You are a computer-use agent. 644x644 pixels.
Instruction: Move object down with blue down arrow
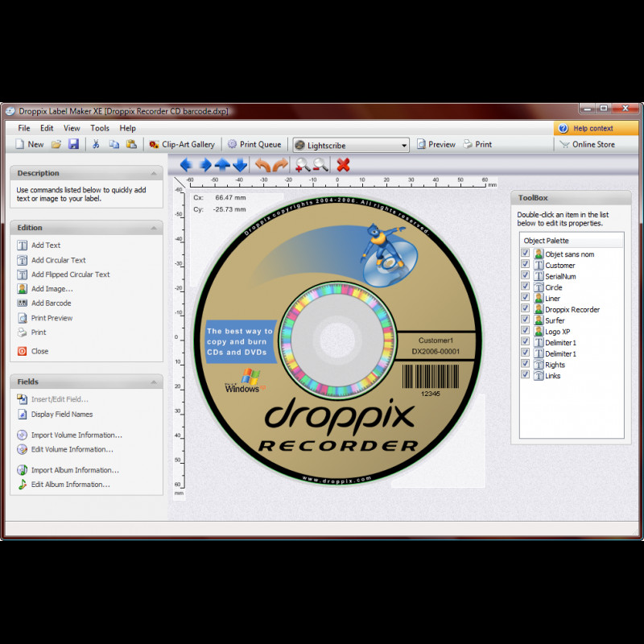[240, 165]
